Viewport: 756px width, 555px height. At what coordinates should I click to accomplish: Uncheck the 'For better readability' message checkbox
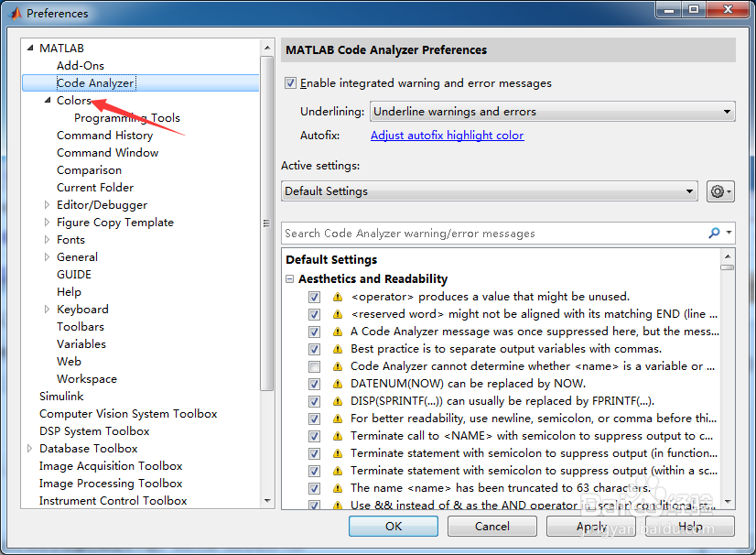(314, 419)
